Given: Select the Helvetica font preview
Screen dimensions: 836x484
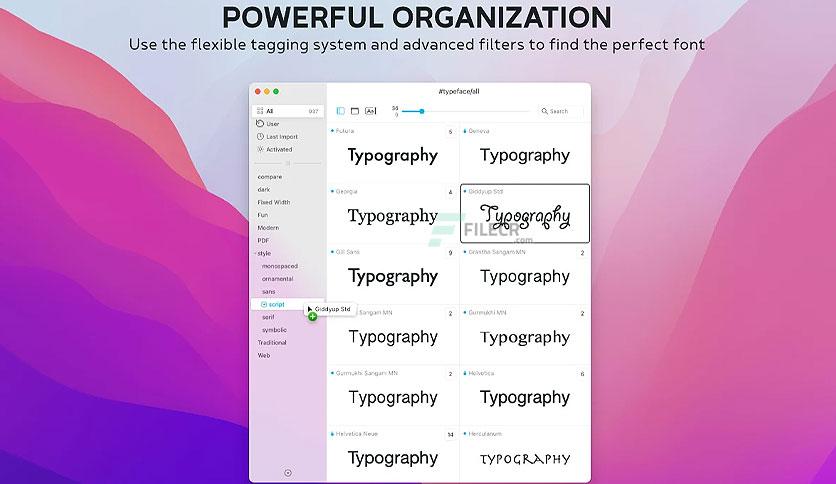Looking at the screenshot, I should [525, 397].
